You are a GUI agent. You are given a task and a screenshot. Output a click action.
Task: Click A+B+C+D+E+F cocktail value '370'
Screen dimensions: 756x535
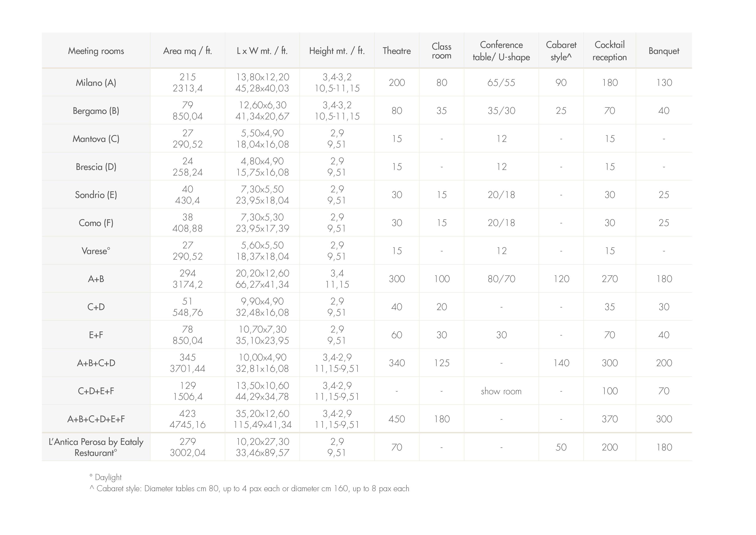[609, 419]
